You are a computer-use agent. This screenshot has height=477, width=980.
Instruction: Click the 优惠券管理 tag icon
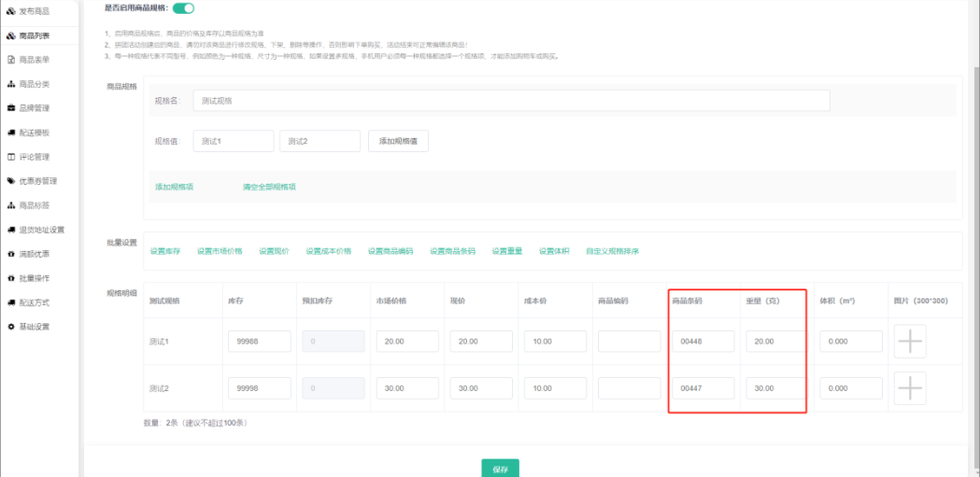coord(11,181)
